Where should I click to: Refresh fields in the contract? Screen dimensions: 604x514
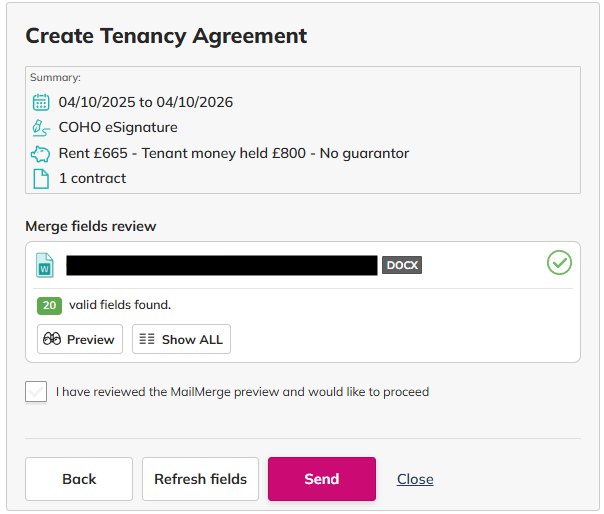tap(200, 479)
